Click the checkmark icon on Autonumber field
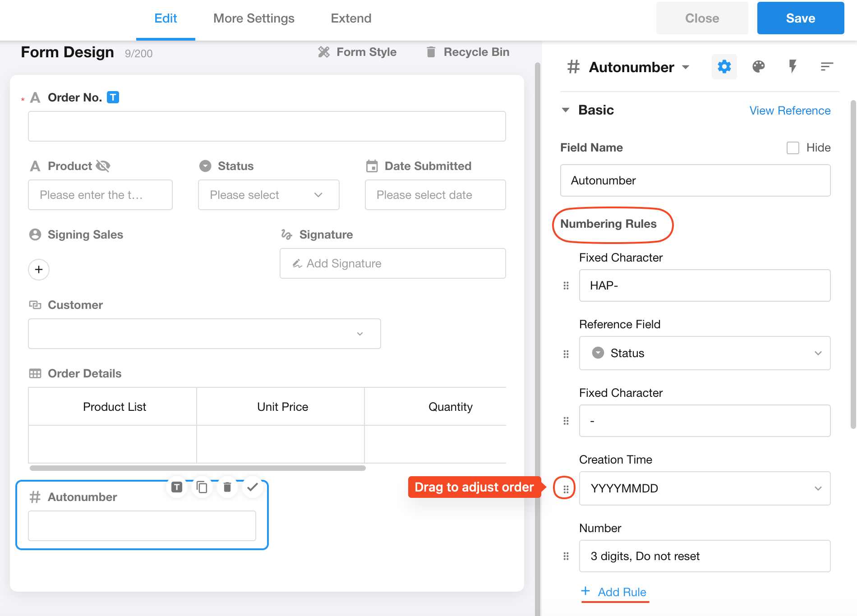 click(253, 487)
